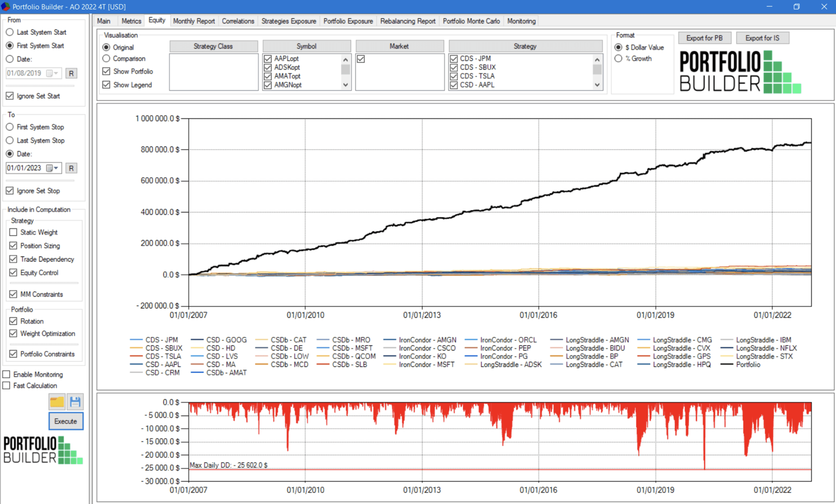Save portfolio with floppy disk icon
Viewport: 836px width, 504px height.
(x=75, y=402)
